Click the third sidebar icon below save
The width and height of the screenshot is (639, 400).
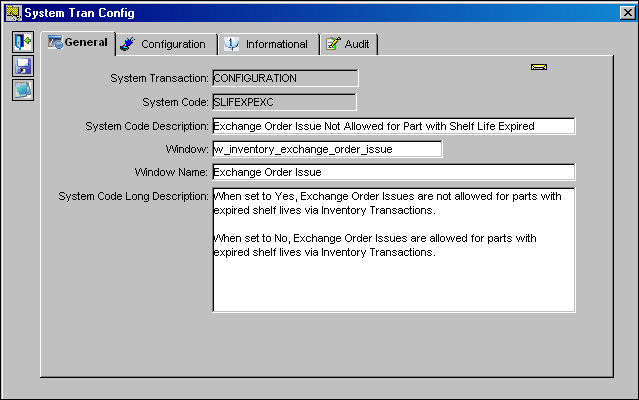coord(23,90)
